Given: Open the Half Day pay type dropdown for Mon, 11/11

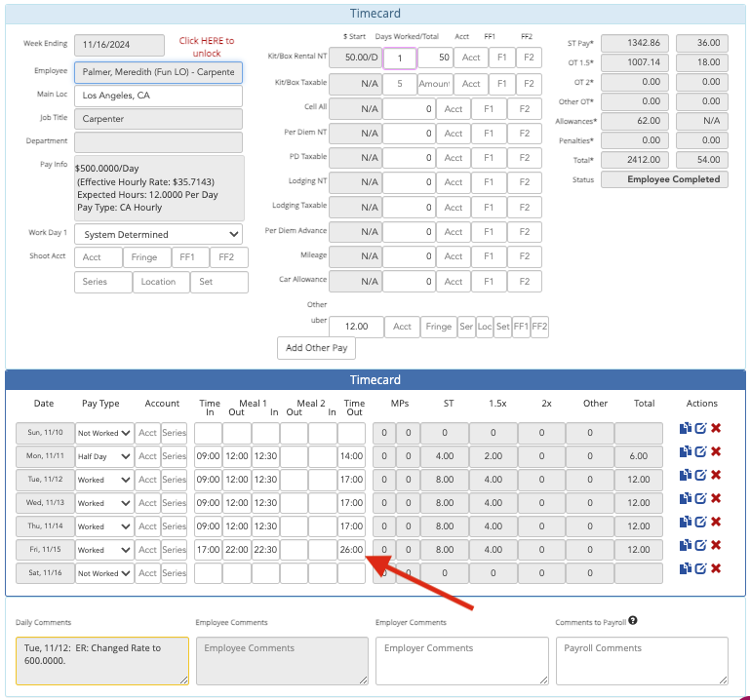Looking at the screenshot, I should click(x=104, y=456).
